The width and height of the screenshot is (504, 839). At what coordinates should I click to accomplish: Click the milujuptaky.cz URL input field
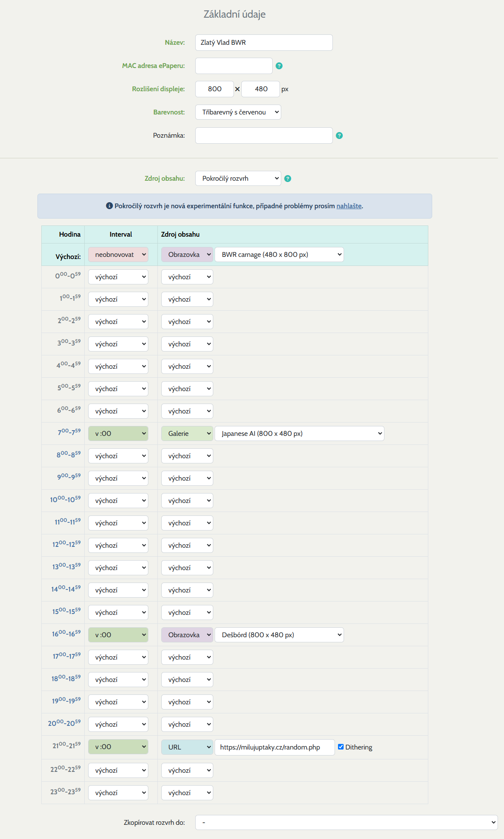tap(274, 747)
